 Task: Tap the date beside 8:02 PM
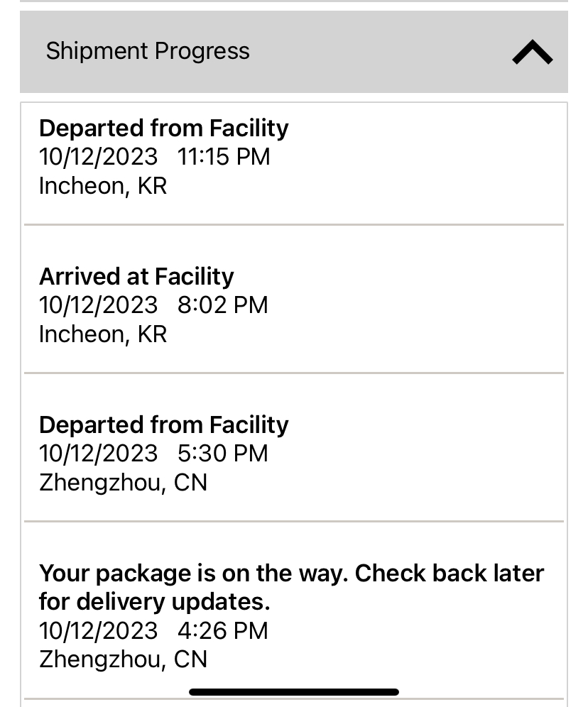click(98, 305)
